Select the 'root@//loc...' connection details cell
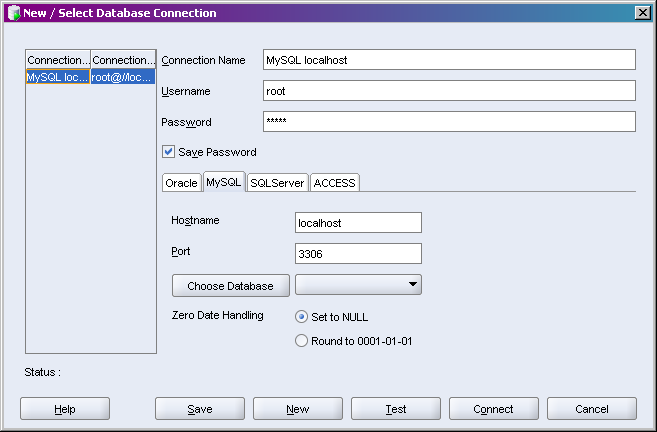The image size is (657, 432). click(123, 77)
